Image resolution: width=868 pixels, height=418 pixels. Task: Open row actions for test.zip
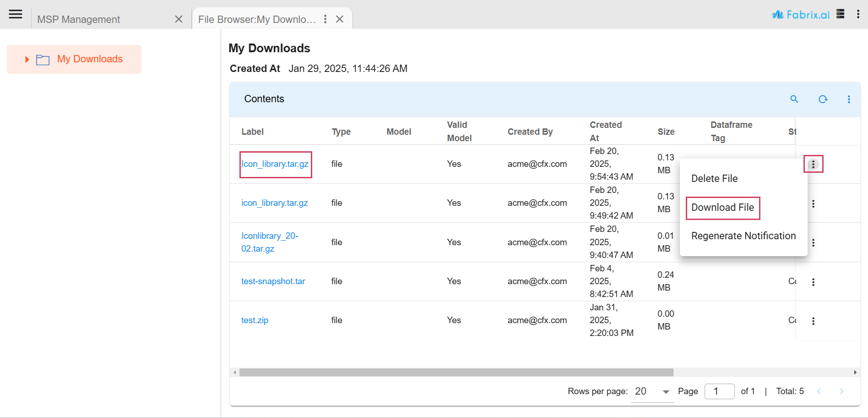click(x=813, y=321)
